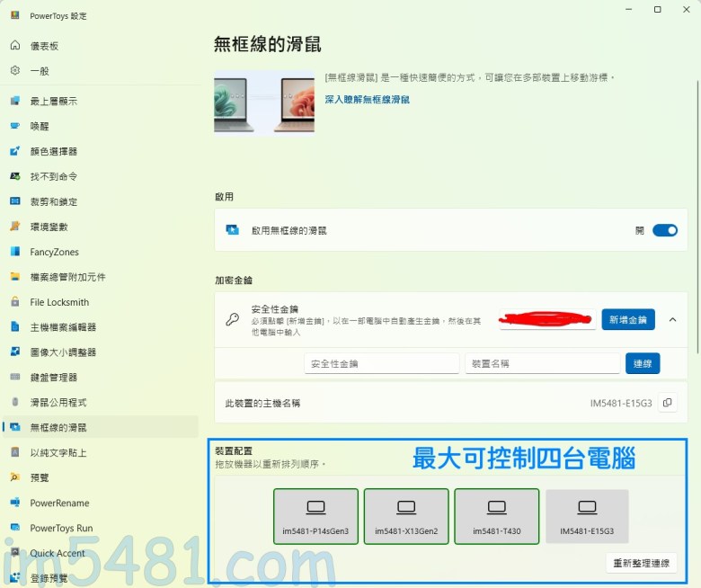Open the 鍵盤管理器 page

click(102, 377)
